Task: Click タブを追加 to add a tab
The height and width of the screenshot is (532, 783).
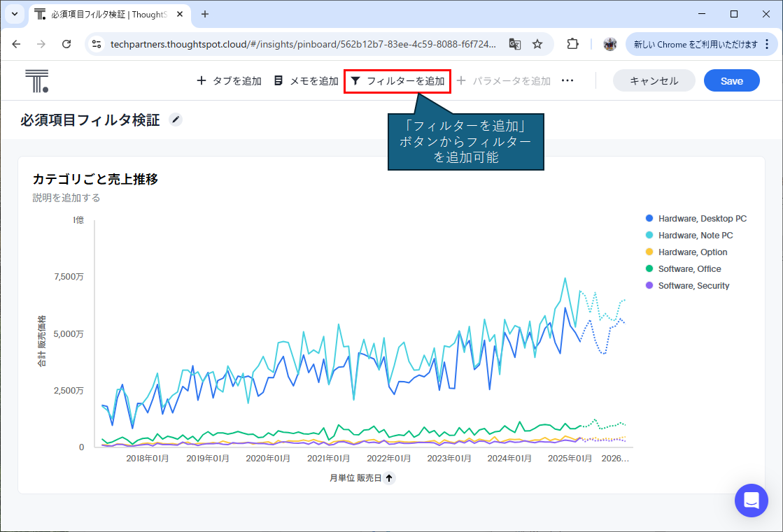Action: 229,81
